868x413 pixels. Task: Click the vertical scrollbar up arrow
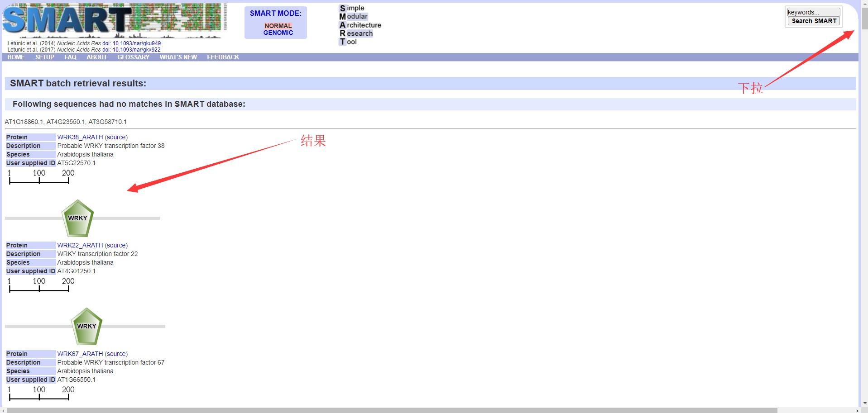click(x=864, y=4)
